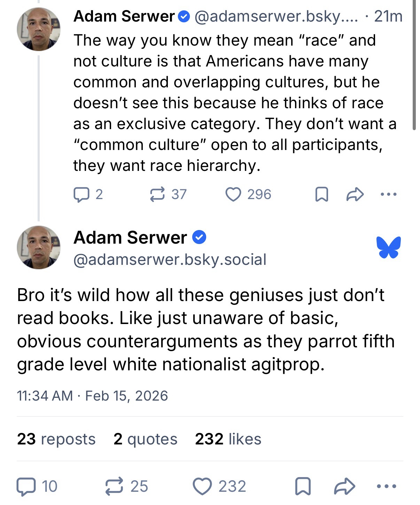View the 2 quotes

coord(145,439)
